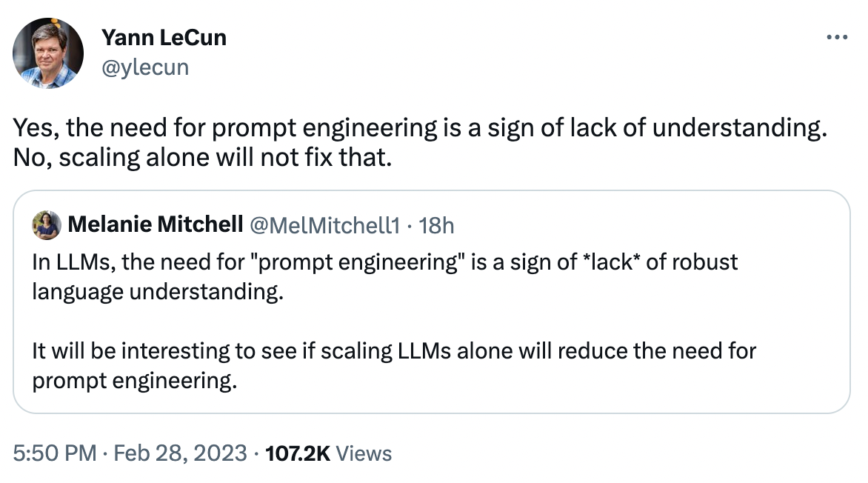Click the Feb 28, 2023 date

pos(181,453)
